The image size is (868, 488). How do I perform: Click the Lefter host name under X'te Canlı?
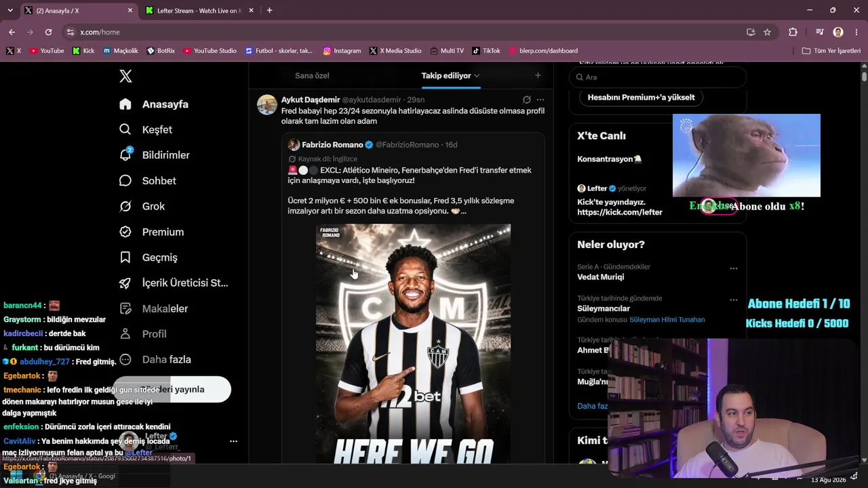click(x=597, y=188)
